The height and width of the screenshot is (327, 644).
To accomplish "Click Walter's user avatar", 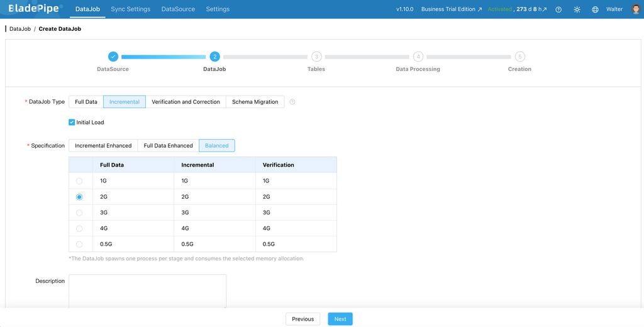I will tap(636, 9).
